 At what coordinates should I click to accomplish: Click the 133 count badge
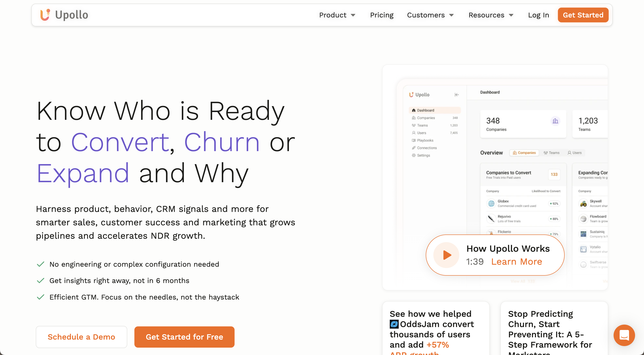point(554,175)
